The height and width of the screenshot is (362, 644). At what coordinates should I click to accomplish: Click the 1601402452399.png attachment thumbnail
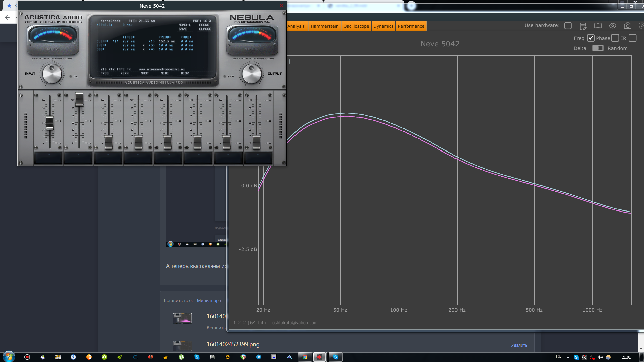tap(182, 345)
